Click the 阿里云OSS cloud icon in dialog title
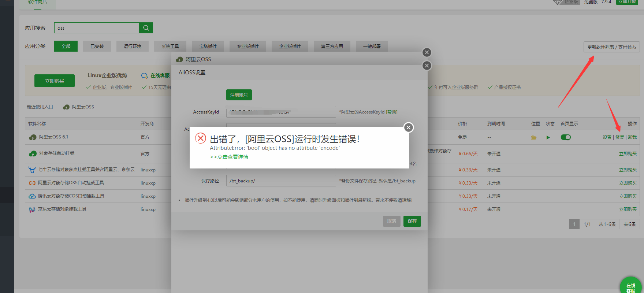Screen dimensions: 644x293 179,59
